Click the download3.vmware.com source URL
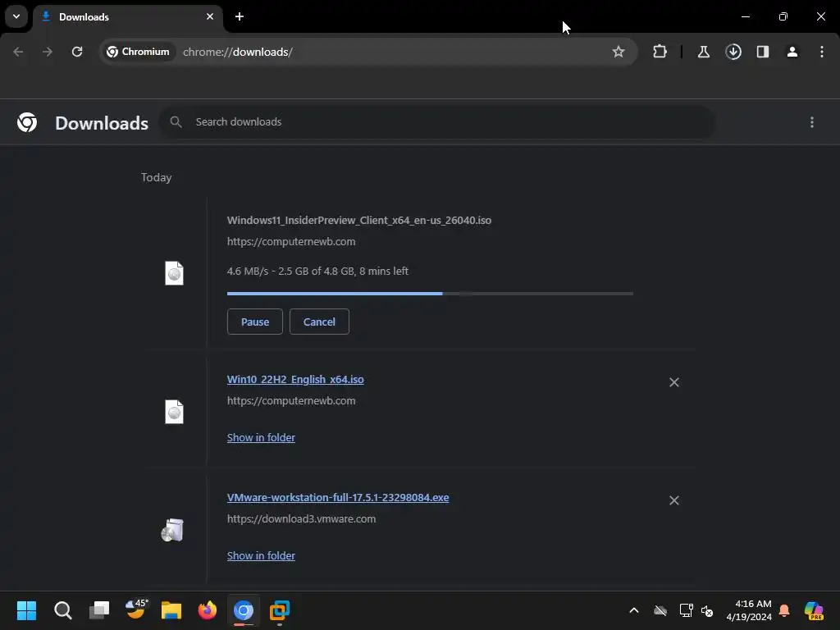Viewport: 840px width, 630px height. pos(301,518)
